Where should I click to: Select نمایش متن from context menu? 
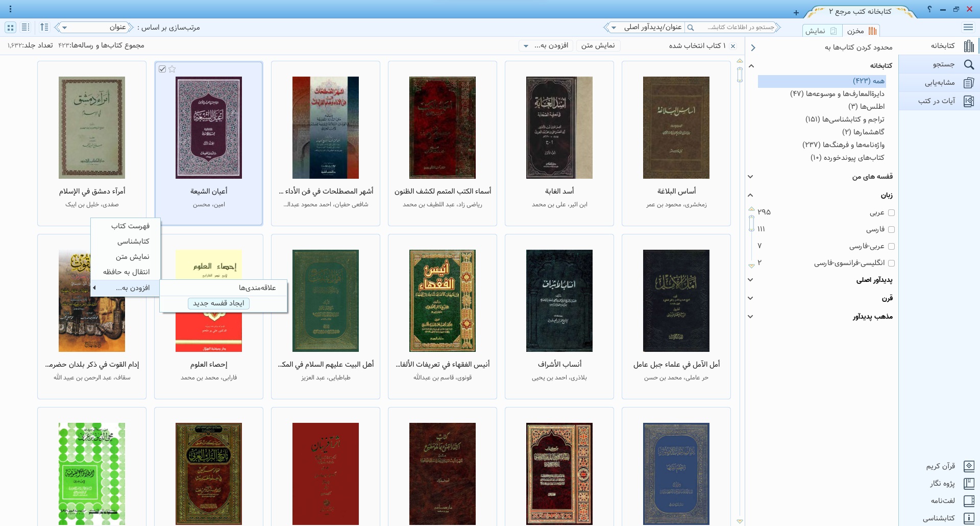point(126,257)
